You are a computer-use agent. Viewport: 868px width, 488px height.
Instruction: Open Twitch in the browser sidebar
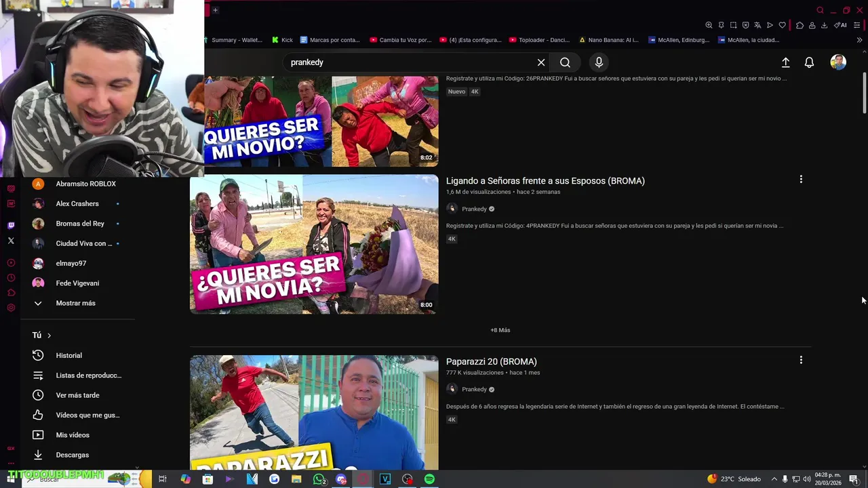click(x=11, y=226)
